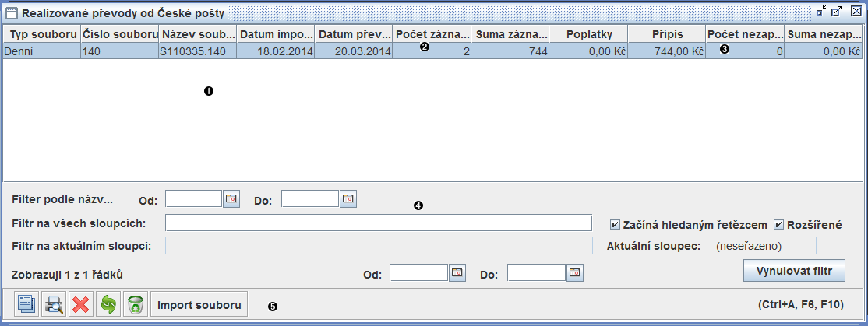
Task: Open calendar picker beside bottom Do field
Action: click(x=574, y=273)
